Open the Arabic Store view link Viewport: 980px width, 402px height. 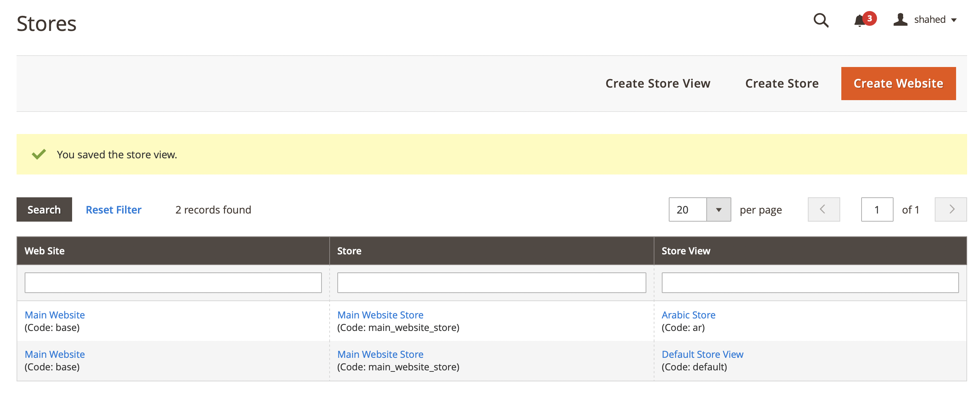[689, 315]
